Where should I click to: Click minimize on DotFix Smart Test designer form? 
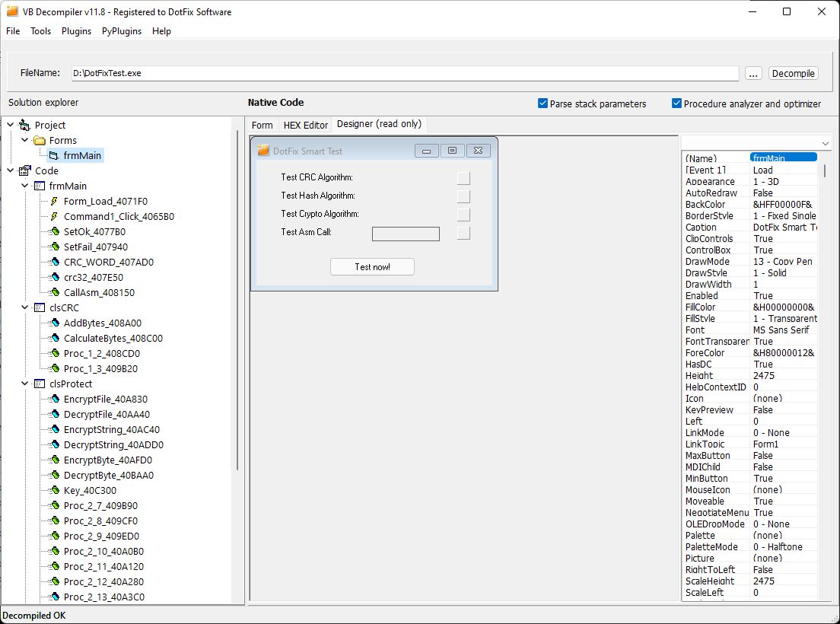coord(426,151)
